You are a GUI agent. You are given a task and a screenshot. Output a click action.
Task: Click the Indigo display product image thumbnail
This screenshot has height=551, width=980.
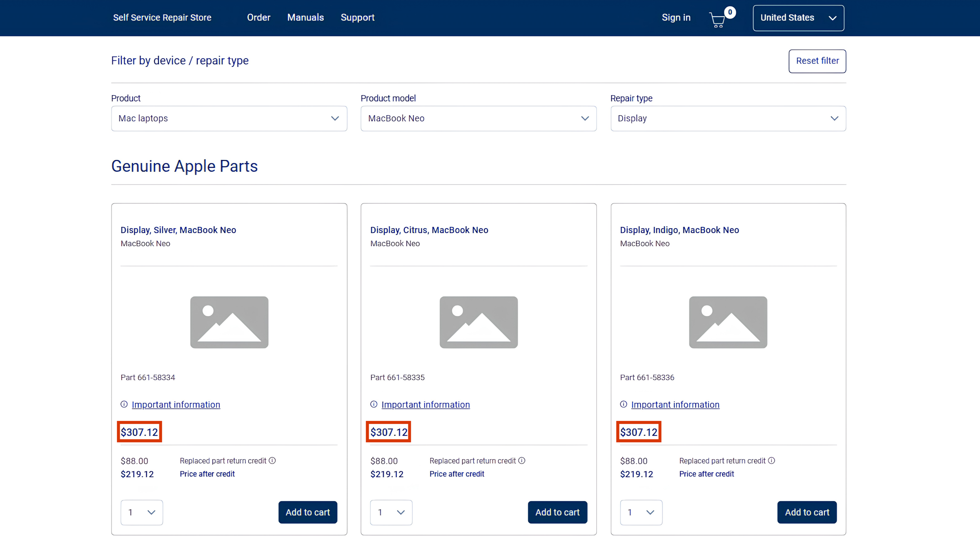coord(728,322)
